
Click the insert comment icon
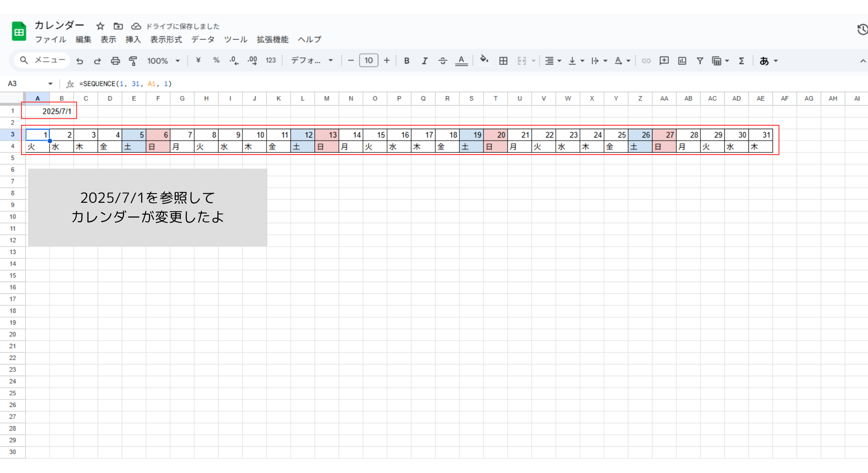[664, 60]
